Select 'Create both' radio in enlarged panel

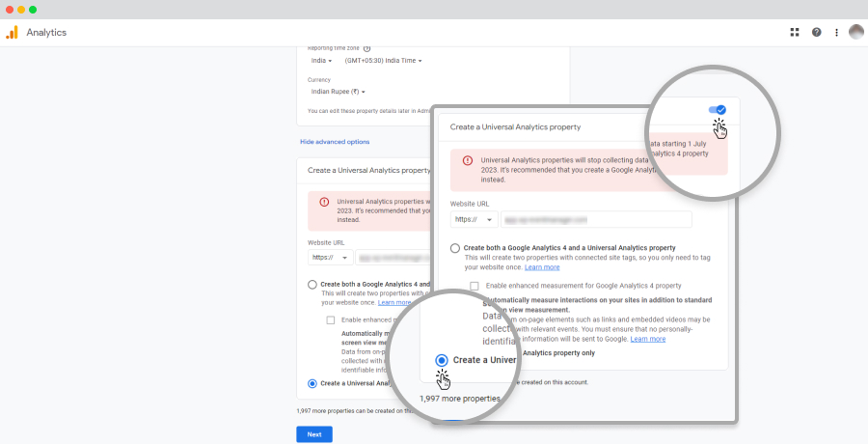(455, 248)
